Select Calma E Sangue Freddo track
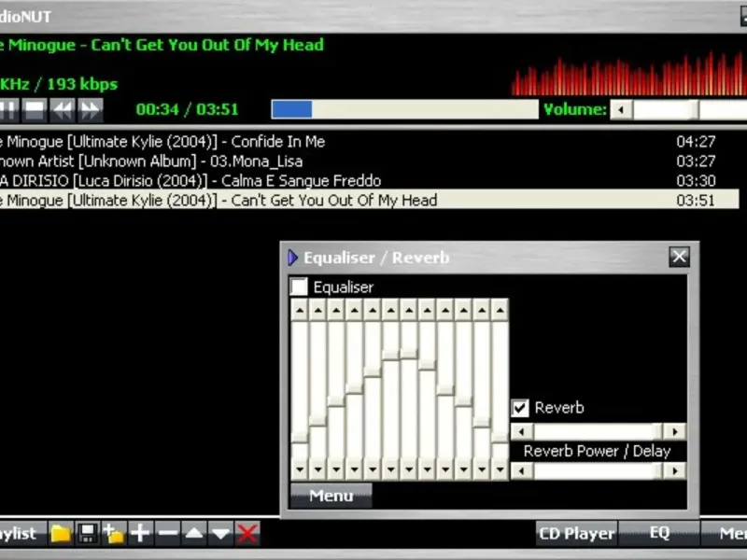This screenshot has width=747, height=560. pos(369,180)
